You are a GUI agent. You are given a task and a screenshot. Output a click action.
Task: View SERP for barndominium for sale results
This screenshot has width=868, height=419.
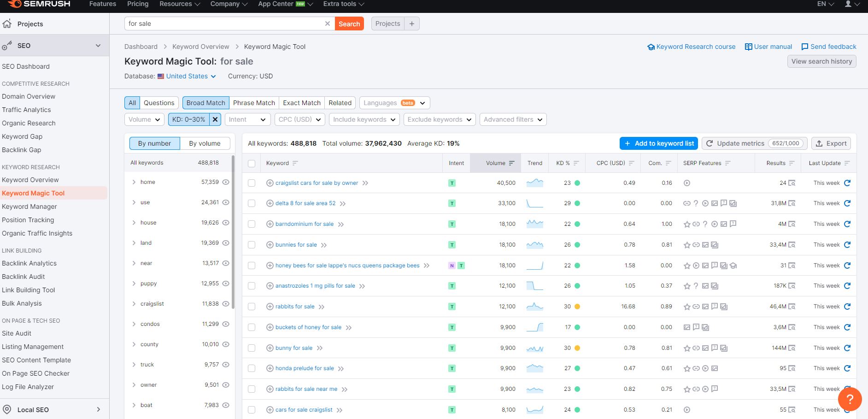coord(792,224)
